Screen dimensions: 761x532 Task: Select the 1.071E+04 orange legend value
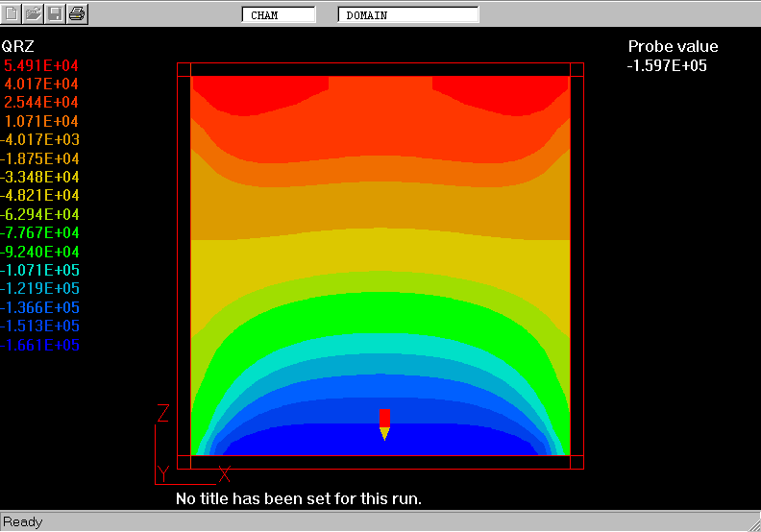pos(41,122)
